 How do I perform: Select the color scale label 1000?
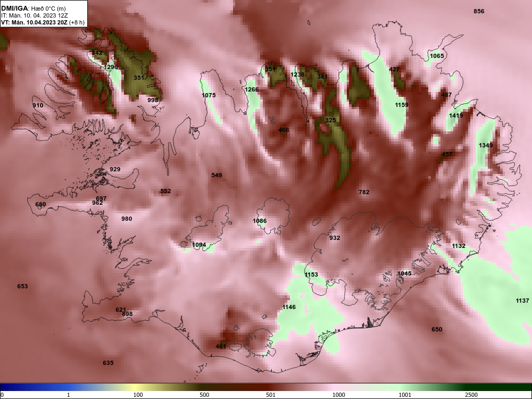tap(338, 395)
